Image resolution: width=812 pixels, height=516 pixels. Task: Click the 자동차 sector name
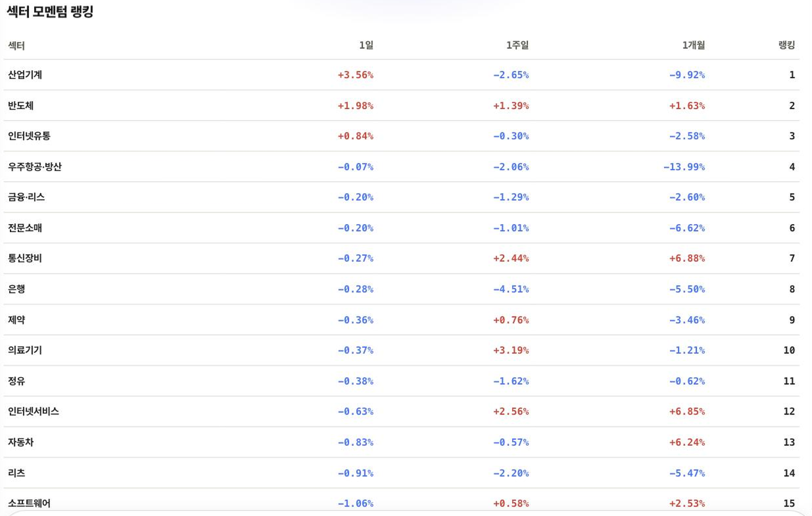point(21,442)
